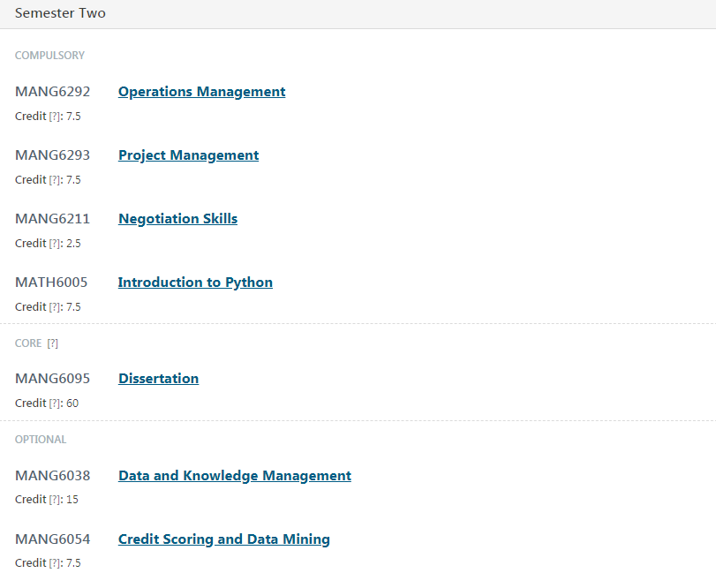Open the Project Management module link

[188, 155]
